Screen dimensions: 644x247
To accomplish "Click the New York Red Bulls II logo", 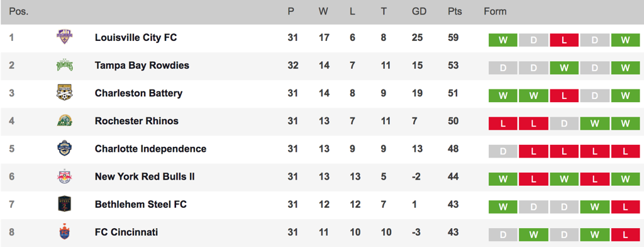I will point(65,176).
